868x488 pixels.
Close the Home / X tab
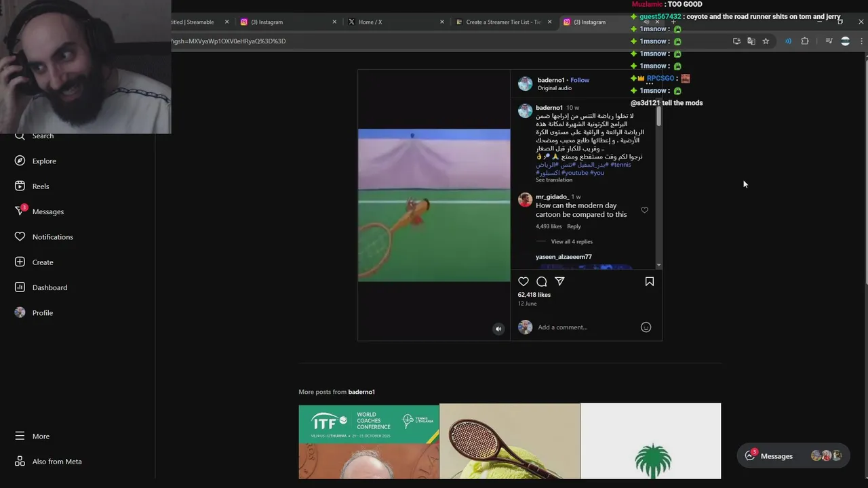coord(442,22)
